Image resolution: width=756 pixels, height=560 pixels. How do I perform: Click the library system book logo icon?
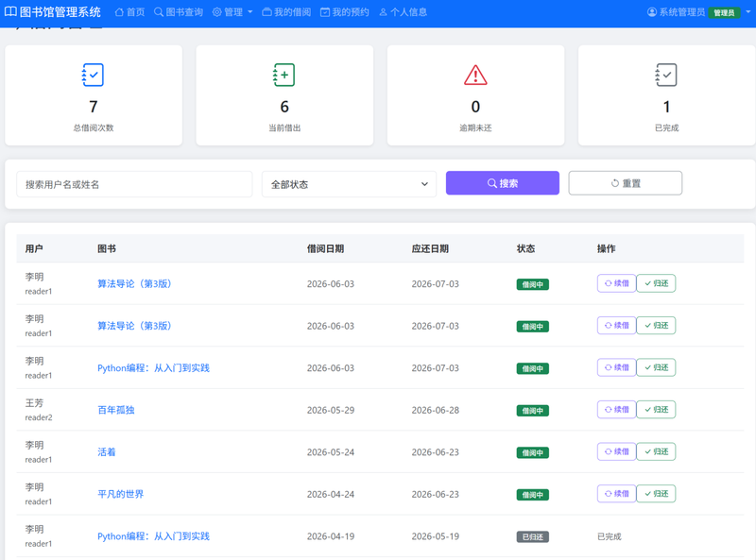pyautogui.click(x=10, y=11)
